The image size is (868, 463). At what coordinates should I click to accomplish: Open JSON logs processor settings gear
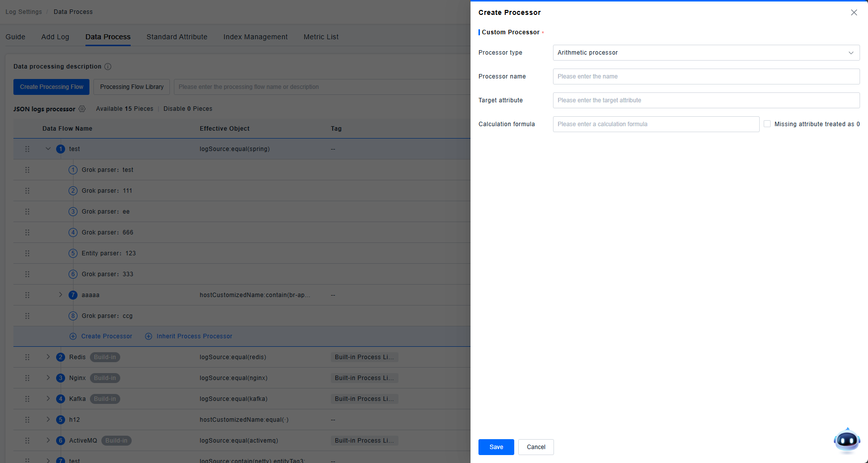point(82,109)
